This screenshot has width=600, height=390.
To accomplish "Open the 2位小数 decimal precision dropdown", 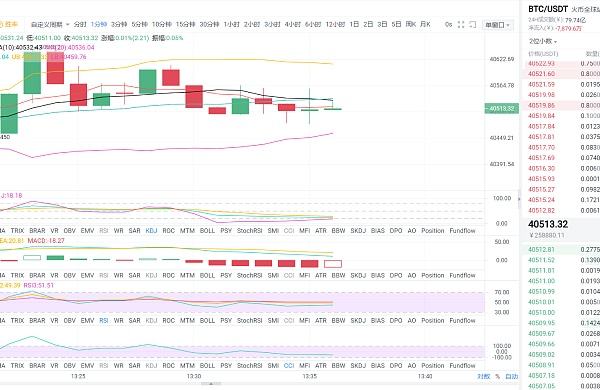I will pyautogui.click(x=543, y=41).
